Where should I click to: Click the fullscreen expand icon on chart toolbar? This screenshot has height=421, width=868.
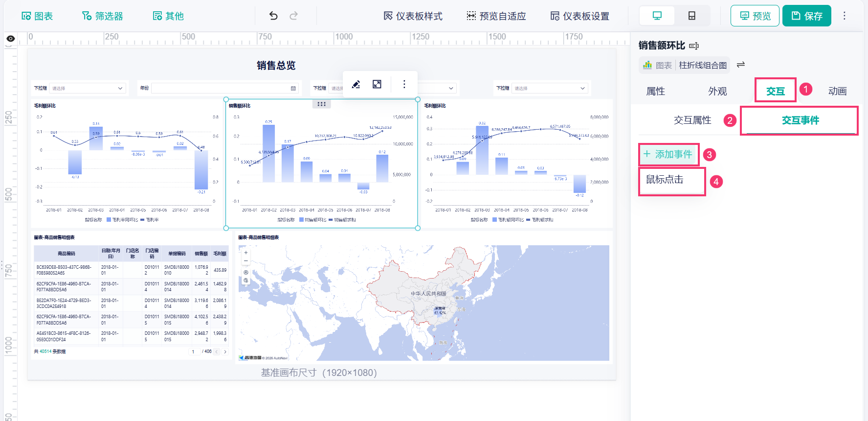coord(377,84)
